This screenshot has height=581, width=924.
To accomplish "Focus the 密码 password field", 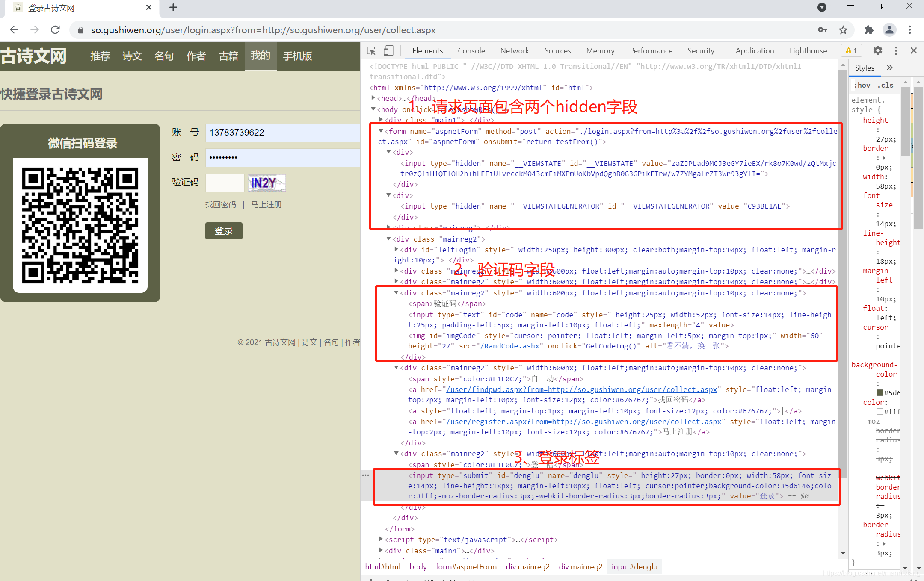I will click(x=282, y=157).
